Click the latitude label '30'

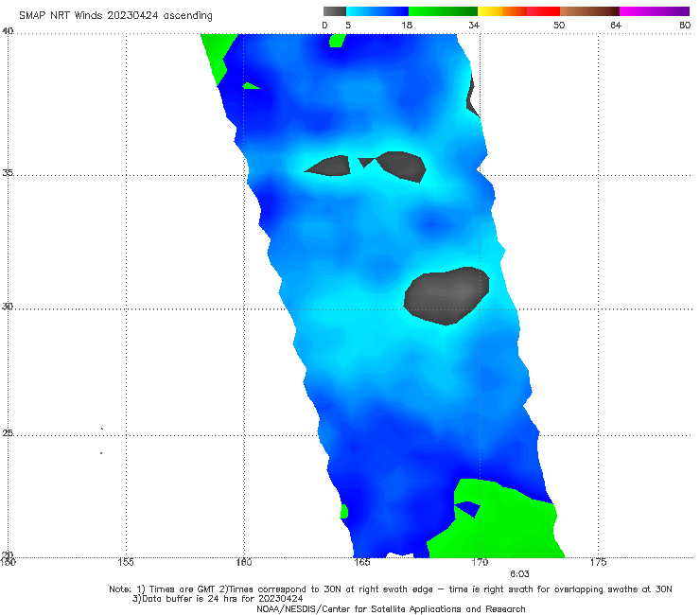pyautogui.click(x=8, y=307)
